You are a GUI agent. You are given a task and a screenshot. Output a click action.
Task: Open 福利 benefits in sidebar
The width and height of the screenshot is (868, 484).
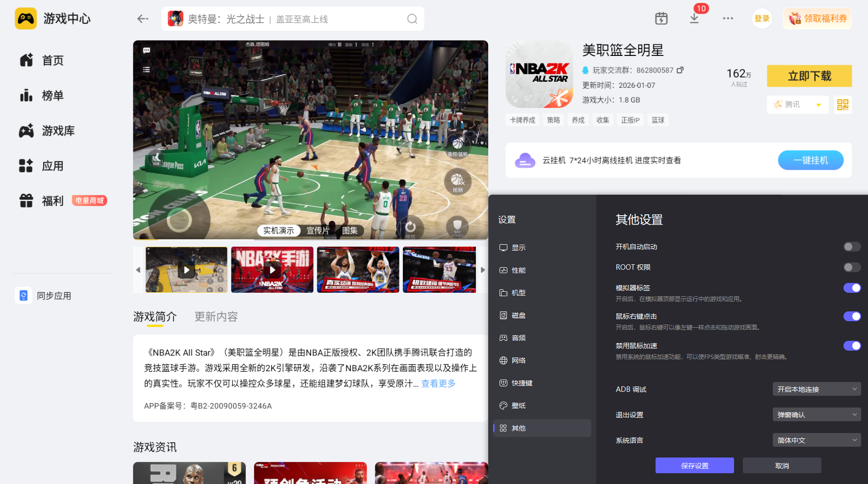pyautogui.click(x=42, y=201)
